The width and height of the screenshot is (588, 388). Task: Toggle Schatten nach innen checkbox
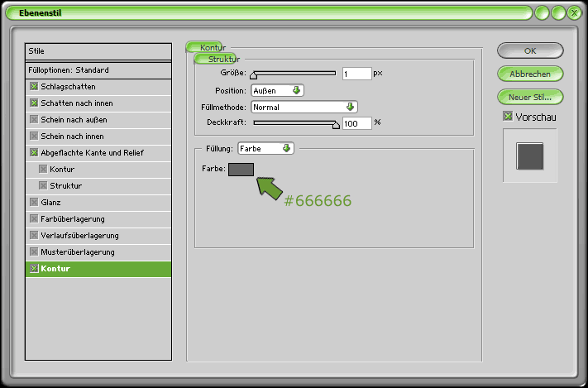(x=34, y=103)
